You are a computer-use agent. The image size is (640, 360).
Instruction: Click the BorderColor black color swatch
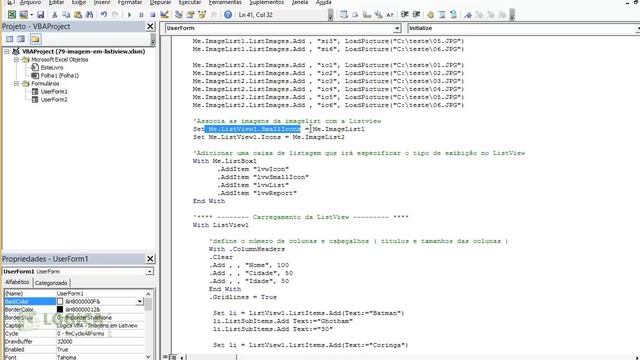[x=60, y=309]
